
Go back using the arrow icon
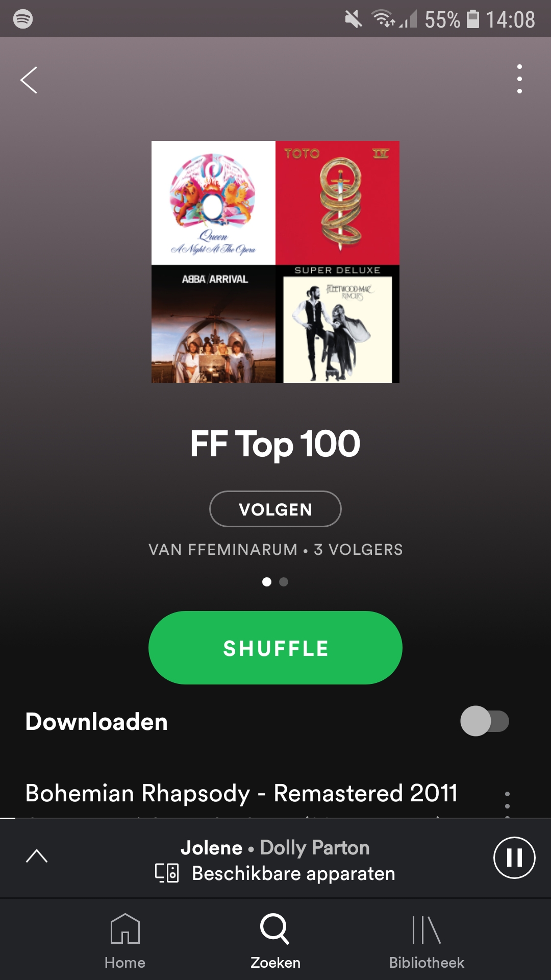click(x=29, y=80)
